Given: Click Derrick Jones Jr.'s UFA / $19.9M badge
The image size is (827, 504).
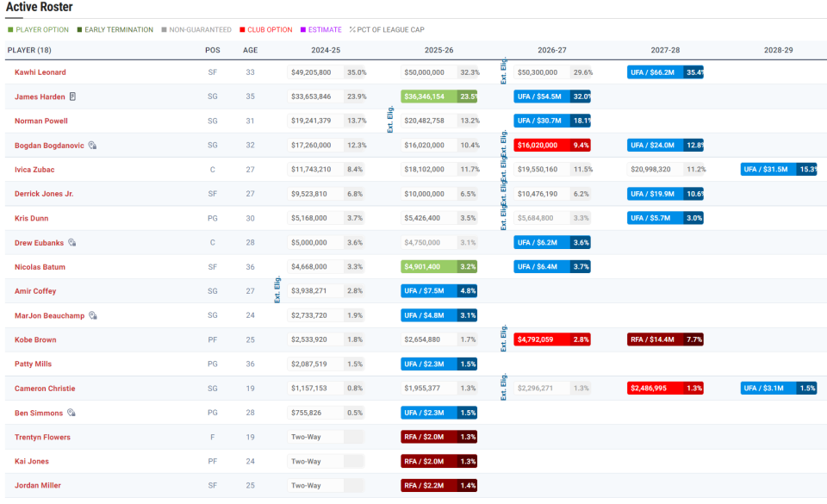Looking at the screenshot, I should point(665,194).
